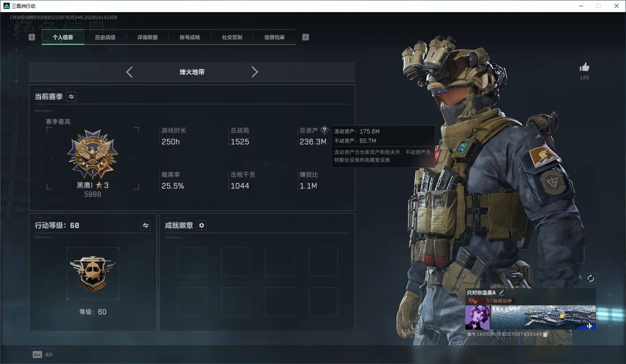Click the E key hint after the tabs
This screenshot has height=364, width=626.
coord(306,37)
